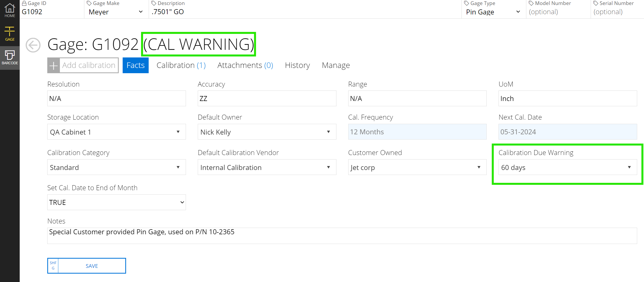Go to the Home sidebar icon

point(10,10)
